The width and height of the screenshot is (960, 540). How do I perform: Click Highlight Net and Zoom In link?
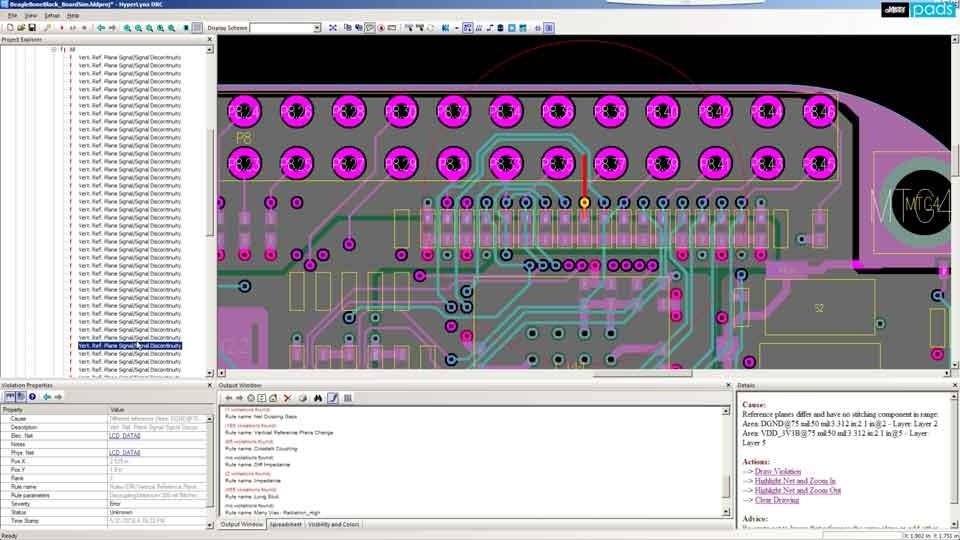coord(795,481)
